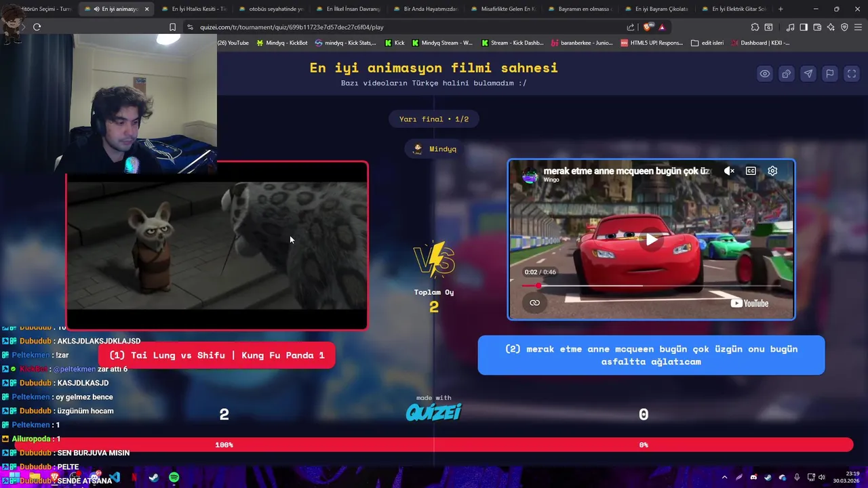Viewport: 868px width, 488px height.
Task: Vote for the merak etme anne mcqueen option
Action: click(651, 355)
